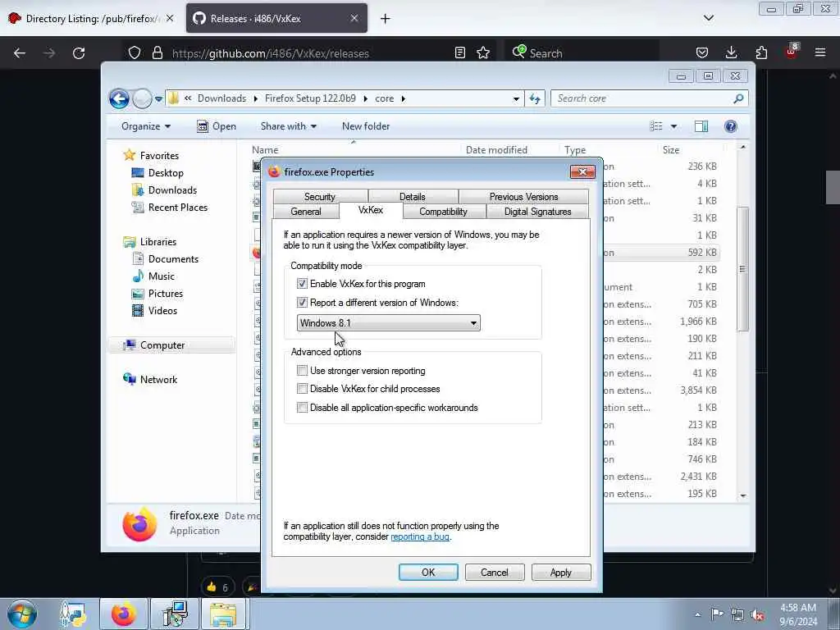Open the Firefox hamburger menu
This screenshot has height=630, width=840.
[819, 52]
